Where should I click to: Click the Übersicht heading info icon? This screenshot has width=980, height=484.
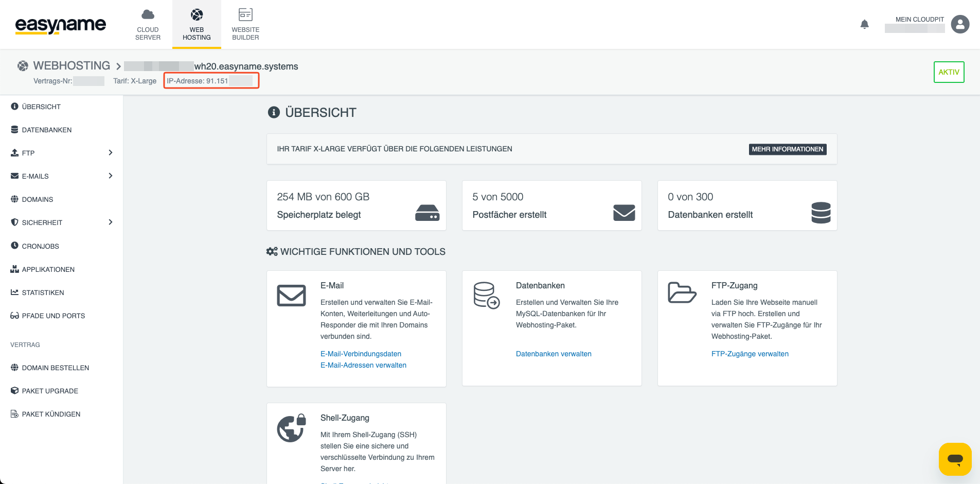pyautogui.click(x=274, y=112)
